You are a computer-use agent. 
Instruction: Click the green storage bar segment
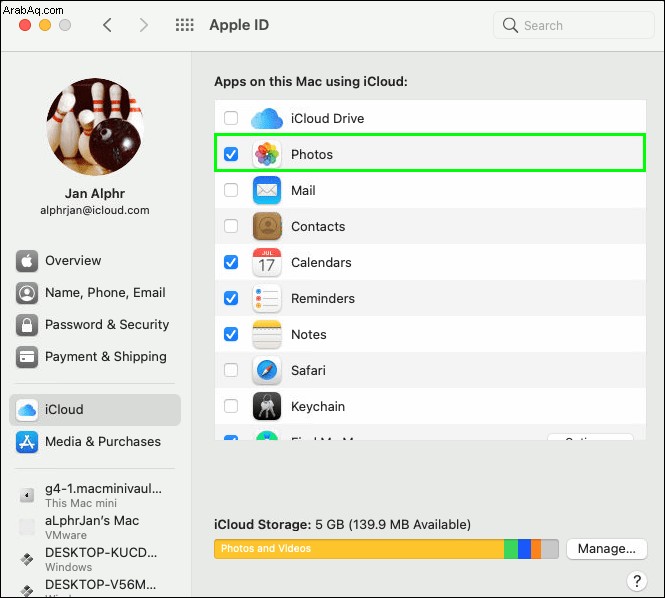[x=511, y=549]
